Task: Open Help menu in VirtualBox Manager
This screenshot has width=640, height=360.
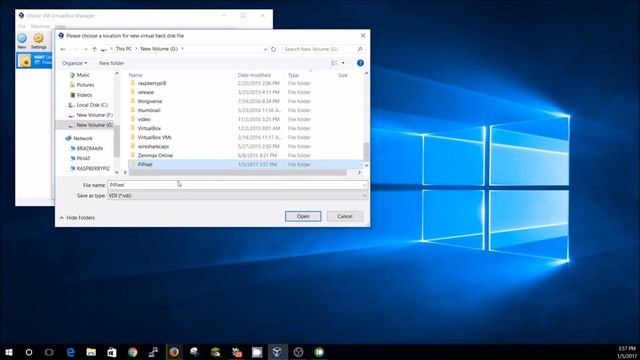Action: tap(60, 26)
